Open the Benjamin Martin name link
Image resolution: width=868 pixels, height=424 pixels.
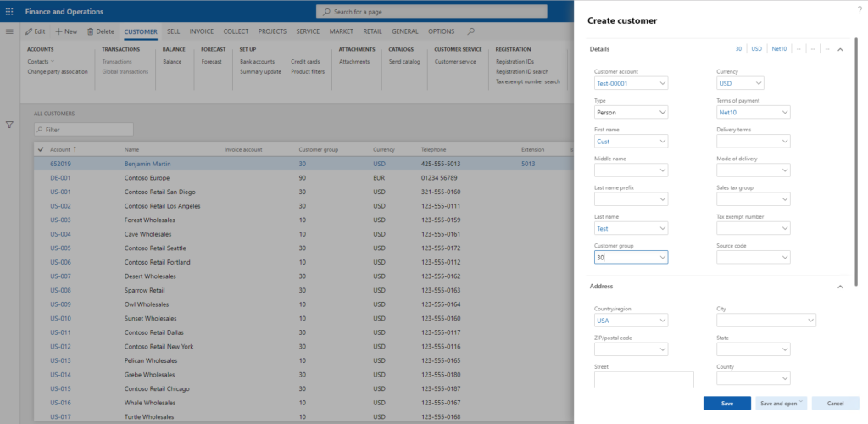click(x=147, y=164)
